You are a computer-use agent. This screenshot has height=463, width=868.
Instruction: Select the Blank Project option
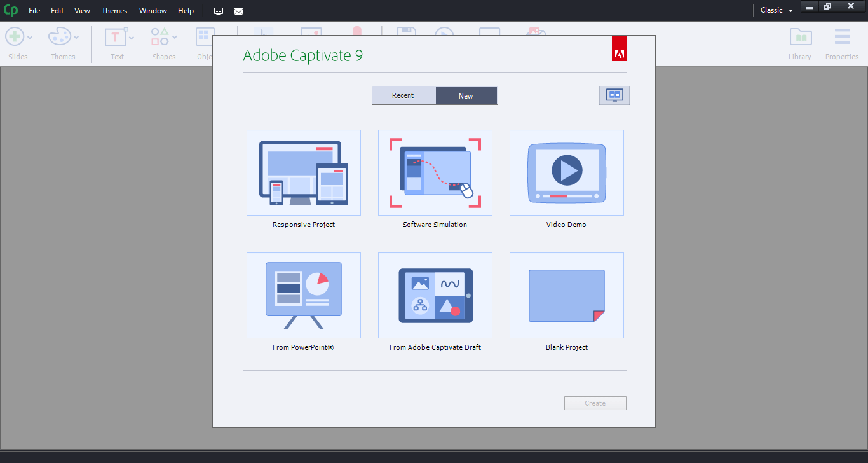pyautogui.click(x=566, y=295)
